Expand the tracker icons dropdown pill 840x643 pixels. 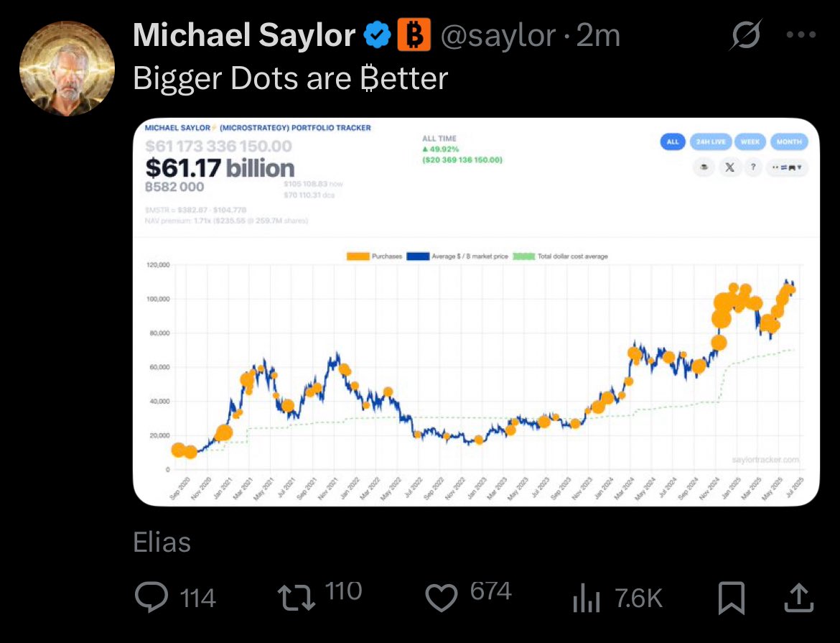787,167
